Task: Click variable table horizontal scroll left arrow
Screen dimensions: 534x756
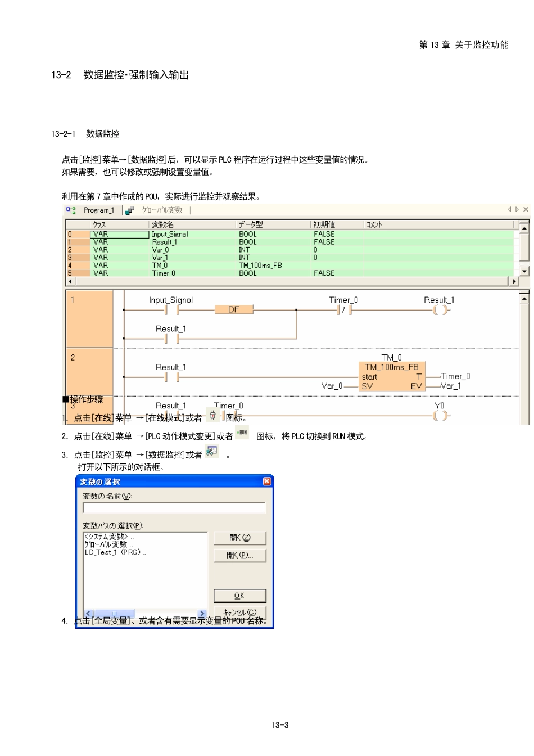Action: (70, 281)
